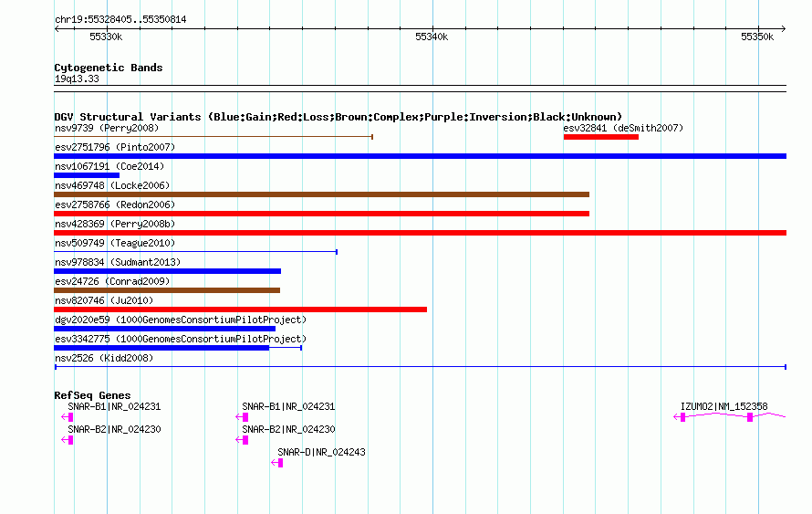Click the nsv428369 (Perry2008b) label

pos(115,224)
